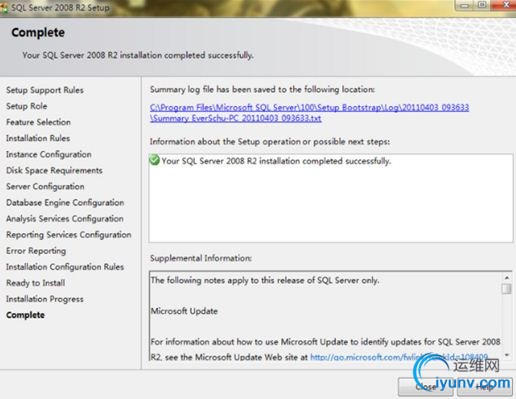
Task: Click the Help button
Action: (x=485, y=387)
